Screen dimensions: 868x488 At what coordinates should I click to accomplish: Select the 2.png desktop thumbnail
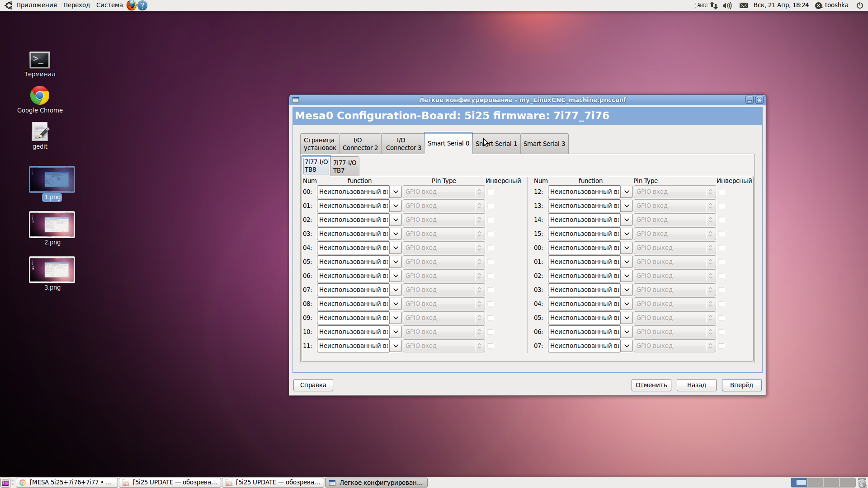[52, 225]
